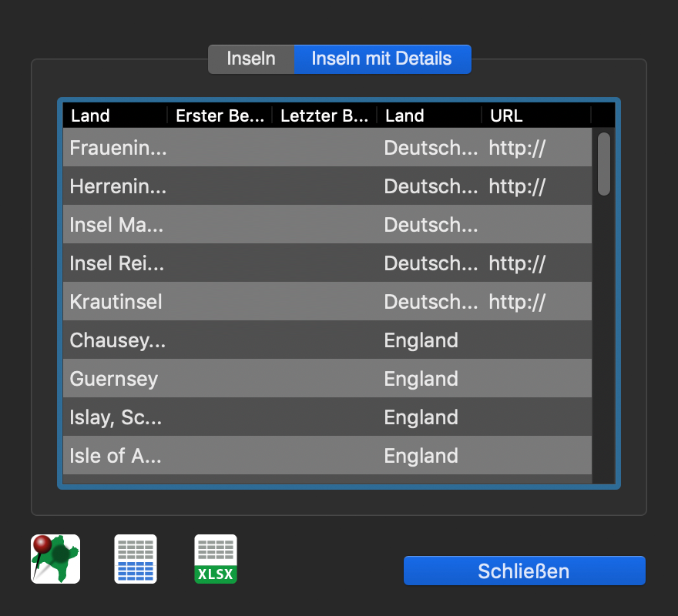Select the Herrenin... row
Screen dimensions: 678x616
click(327, 186)
